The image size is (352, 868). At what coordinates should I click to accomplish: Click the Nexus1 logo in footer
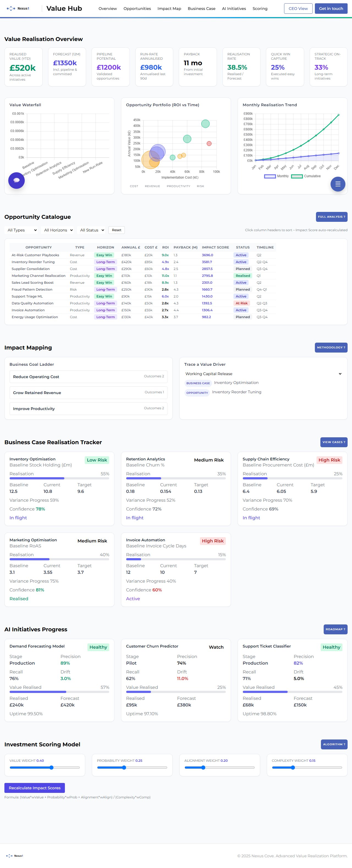(x=15, y=856)
